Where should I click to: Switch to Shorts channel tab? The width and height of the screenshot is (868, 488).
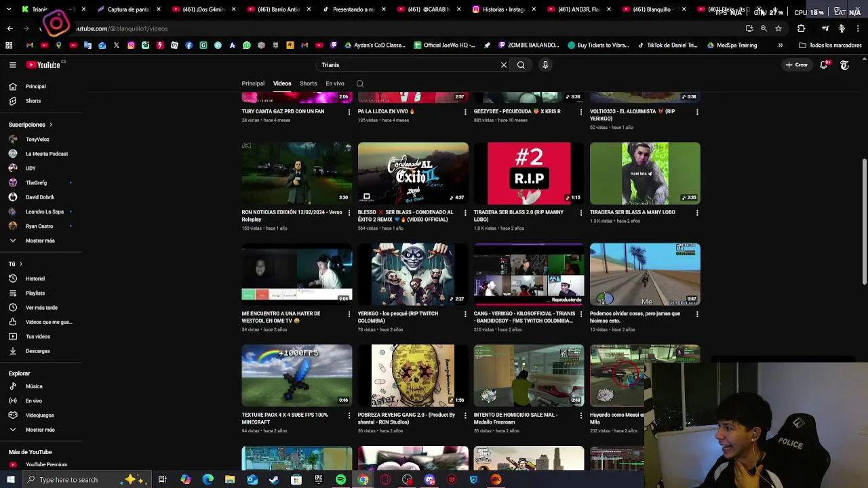[309, 84]
